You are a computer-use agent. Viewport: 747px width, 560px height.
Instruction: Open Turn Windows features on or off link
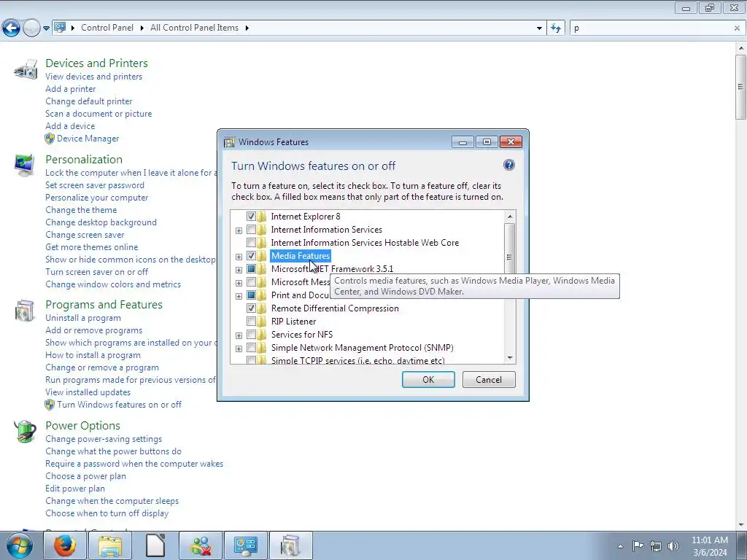119,404
